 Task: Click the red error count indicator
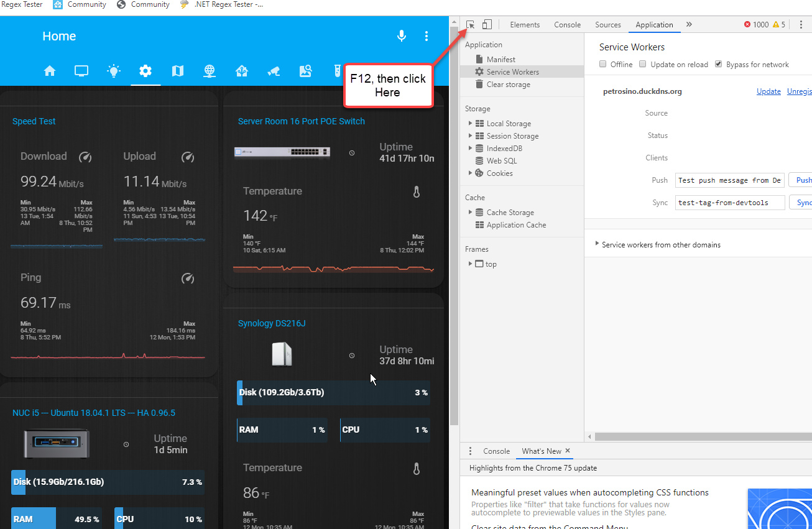point(757,25)
